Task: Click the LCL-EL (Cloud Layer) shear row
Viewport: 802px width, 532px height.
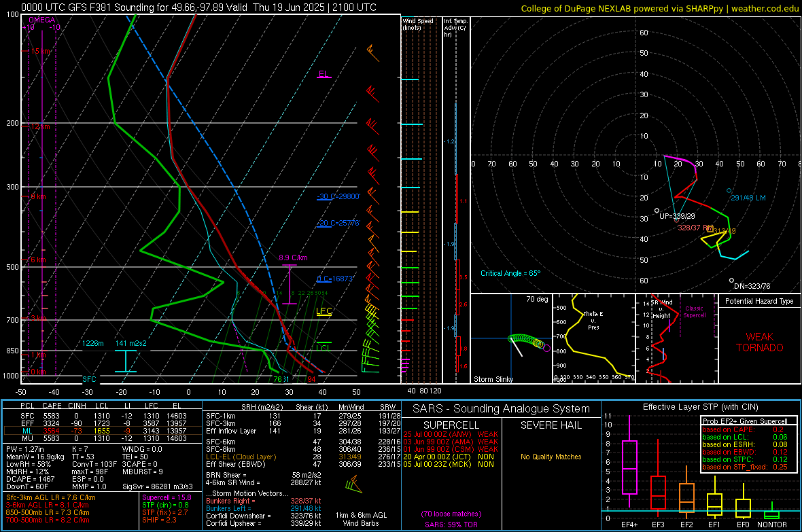Action: click(x=304, y=457)
